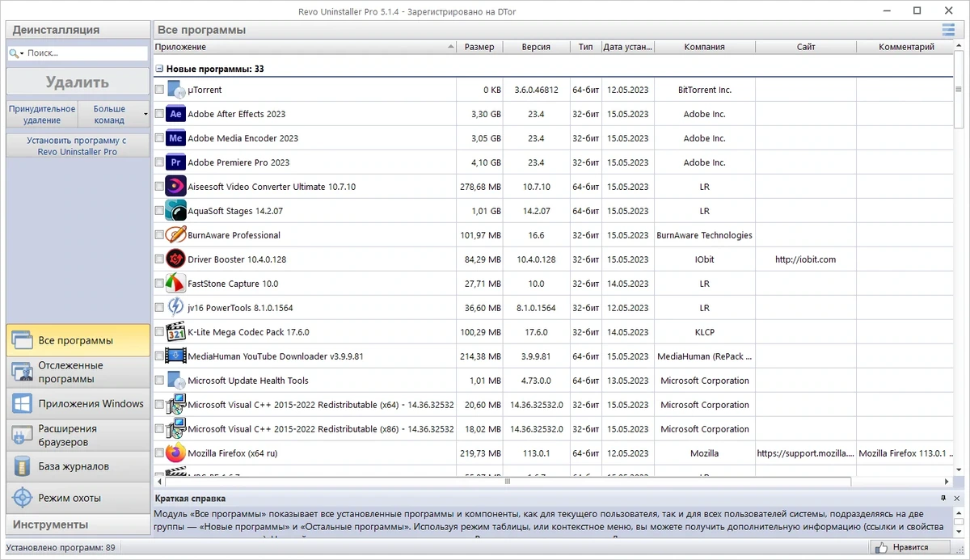Click the Driver Booster icon
The image size is (970, 560).
(175, 259)
